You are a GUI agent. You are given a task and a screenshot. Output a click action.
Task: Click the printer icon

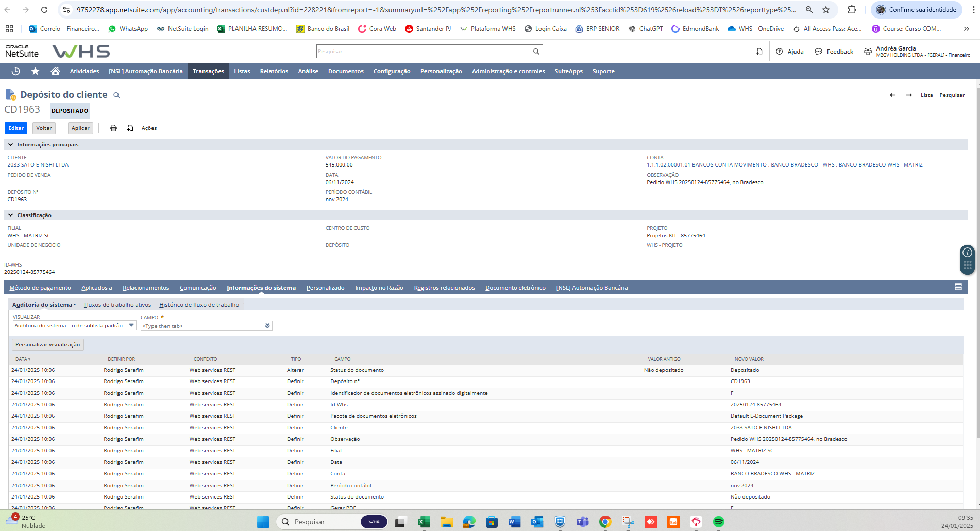click(113, 128)
